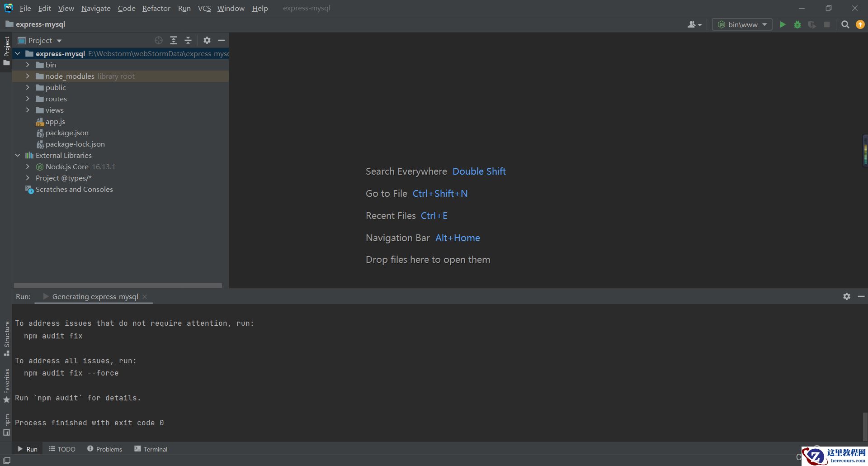Hide the Run tool window
The width and height of the screenshot is (868, 466).
(861, 296)
